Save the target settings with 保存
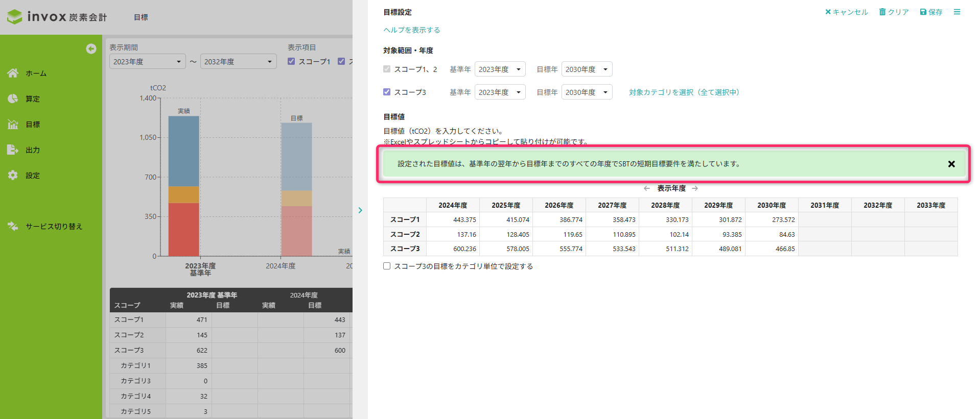 coord(931,12)
